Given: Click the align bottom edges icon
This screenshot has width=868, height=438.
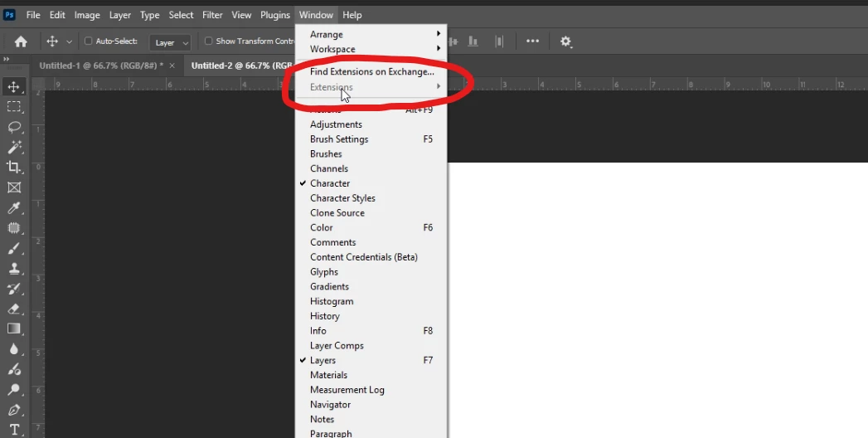Looking at the screenshot, I should point(473,41).
